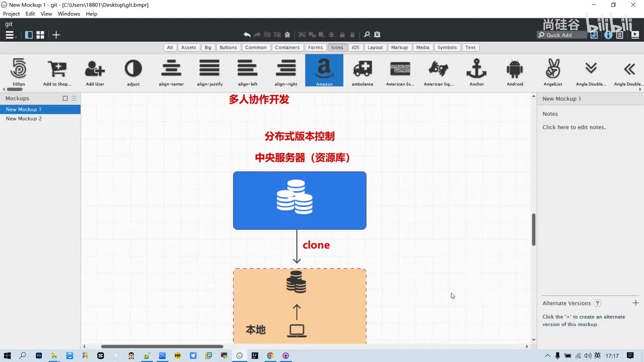
Task: Select the Symbols library category
Action: [x=447, y=47]
